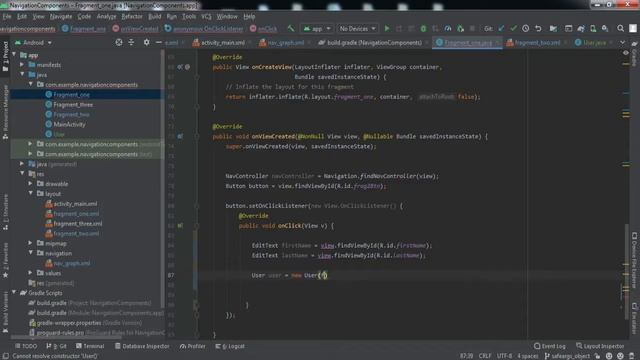Open the Git tool window button
Image resolution: width=640 pixels, height=360 pixels.
click(x=57, y=346)
